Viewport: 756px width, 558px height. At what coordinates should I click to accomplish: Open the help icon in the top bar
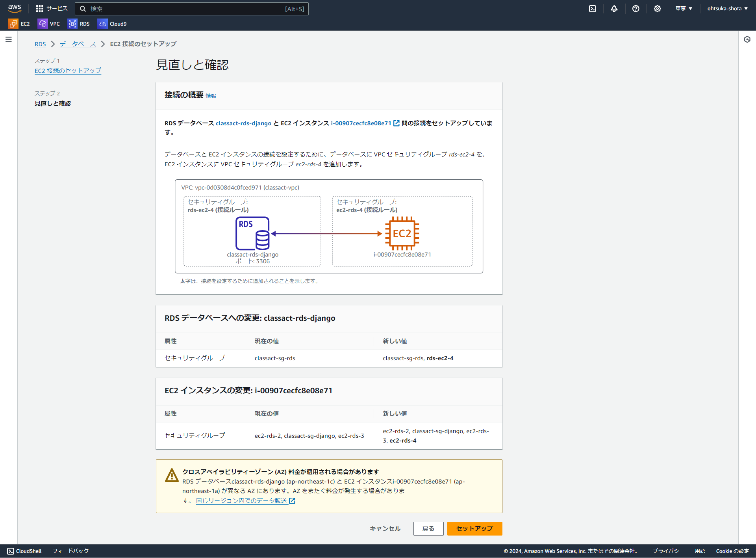[x=636, y=8]
